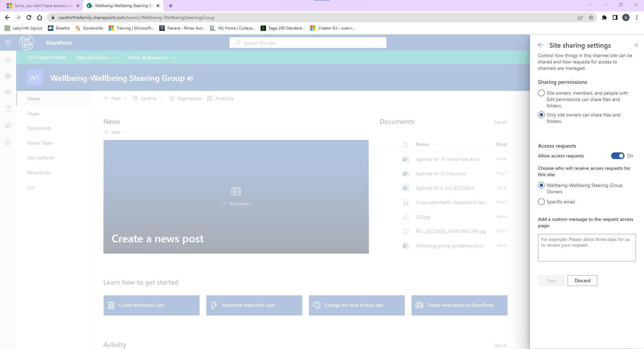Viewport: 644px width, 349px height.
Task: Open Create news posts in SharePoint card
Action: (x=460, y=305)
